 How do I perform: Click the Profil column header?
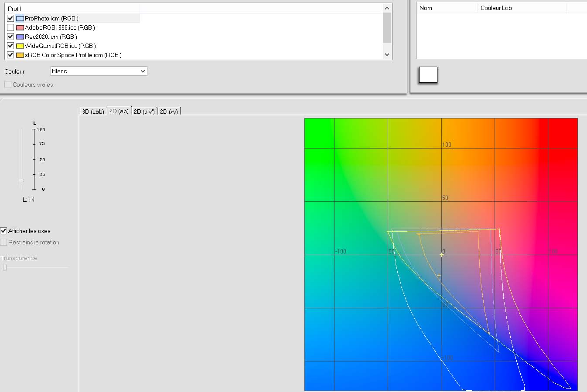72,9
